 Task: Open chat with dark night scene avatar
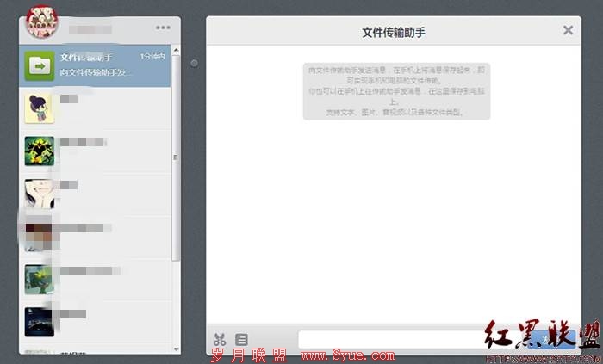(x=40, y=322)
